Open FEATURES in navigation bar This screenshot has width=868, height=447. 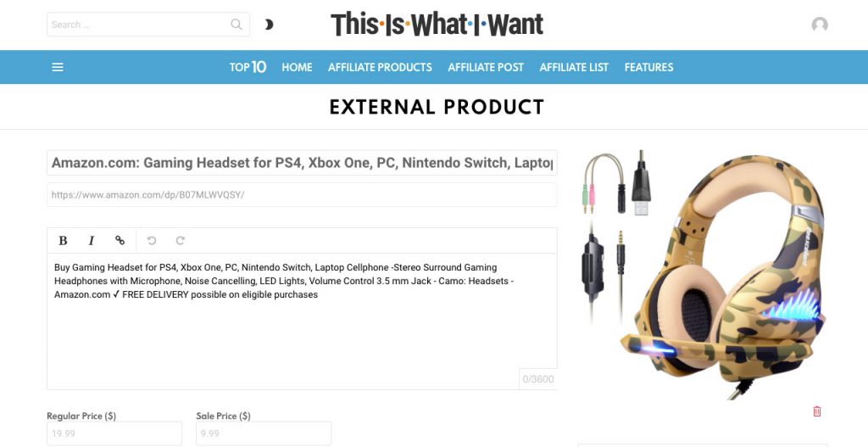point(648,68)
